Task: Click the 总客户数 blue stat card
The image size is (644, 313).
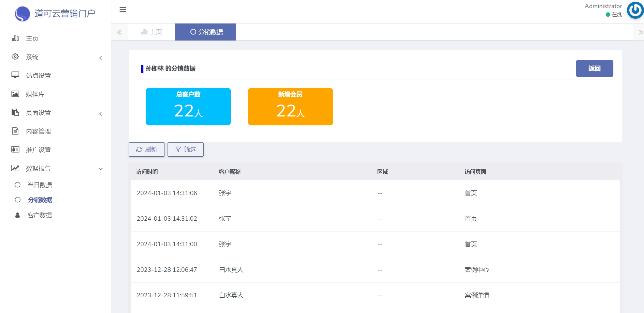Action: [188, 107]
